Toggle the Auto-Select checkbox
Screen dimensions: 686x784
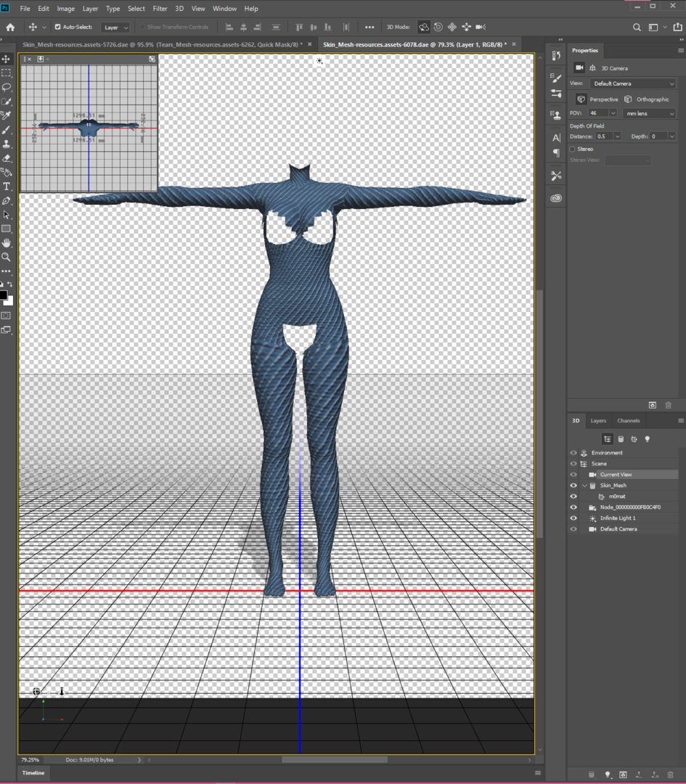(57, 27)
